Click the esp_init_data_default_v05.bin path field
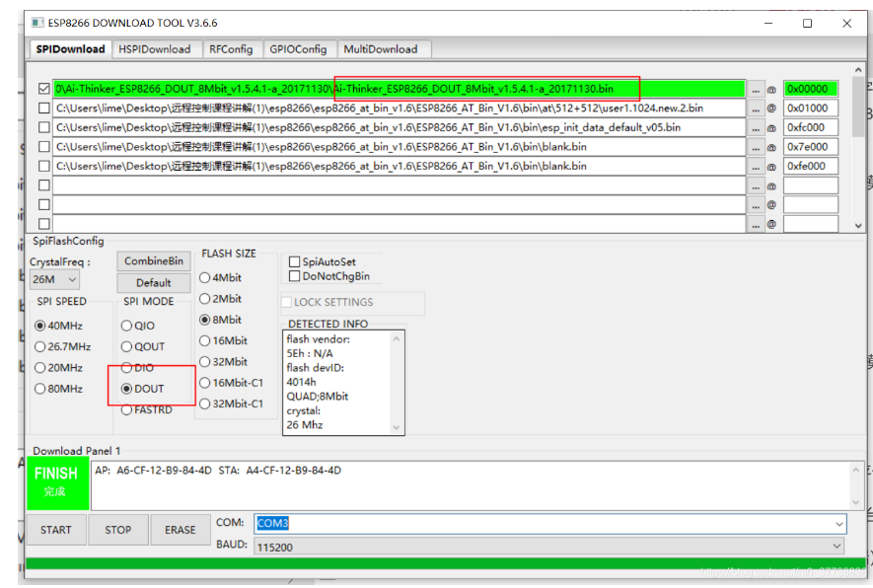The image size is (873, 588). click(400, 127)
